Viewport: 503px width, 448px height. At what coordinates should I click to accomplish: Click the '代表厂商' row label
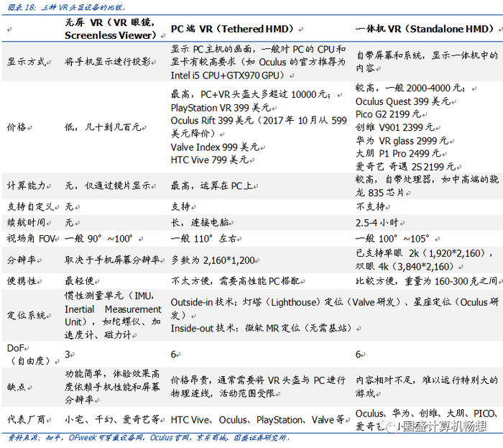[x=27, y=419]
